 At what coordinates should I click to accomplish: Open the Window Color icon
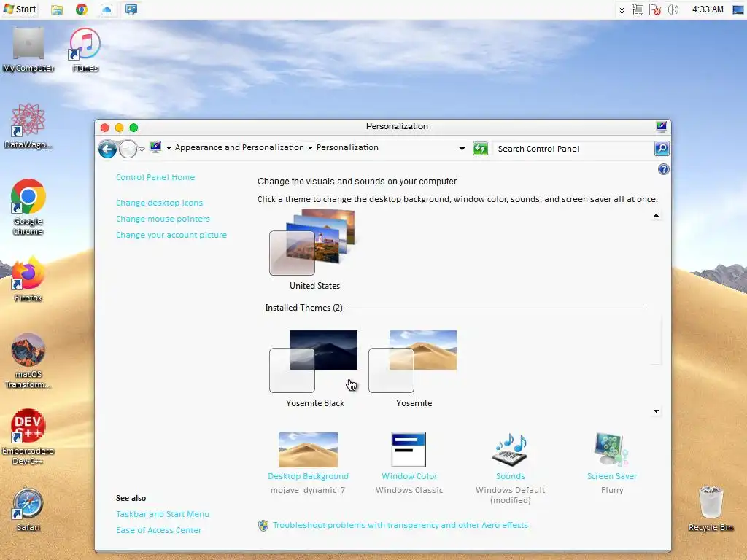409,449
